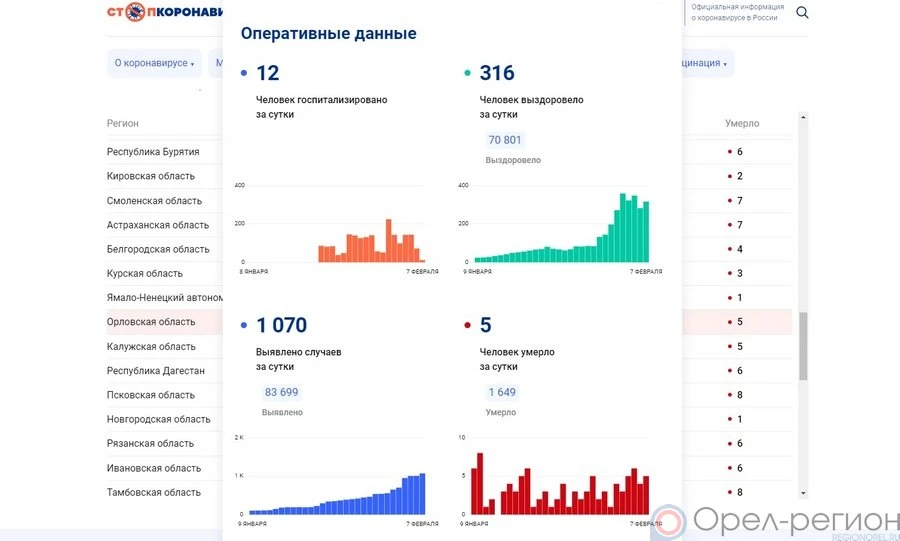Click the scrollbar down arrow in the table
This screenshot has width=900, height=541.
[x=803, y=492]
